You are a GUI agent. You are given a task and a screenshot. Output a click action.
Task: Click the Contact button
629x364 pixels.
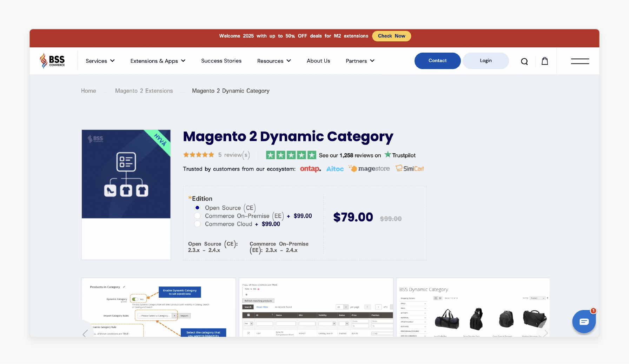[437, 61]
